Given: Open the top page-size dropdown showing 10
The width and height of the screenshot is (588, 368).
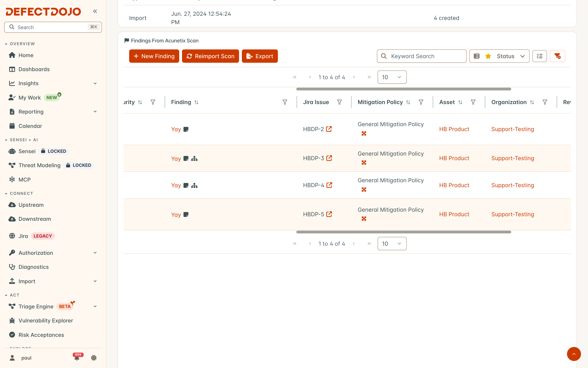Looking at the screenshot, I should pos(392,77).
